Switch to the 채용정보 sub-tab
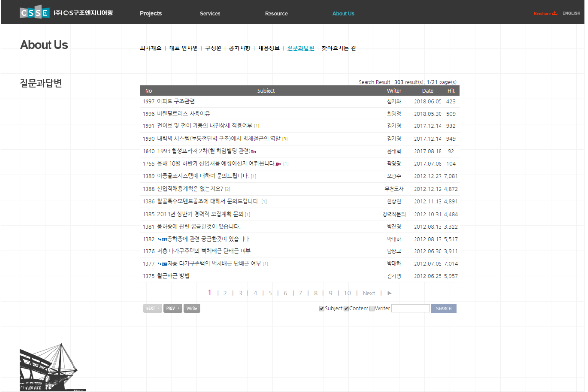 [269, 48]
